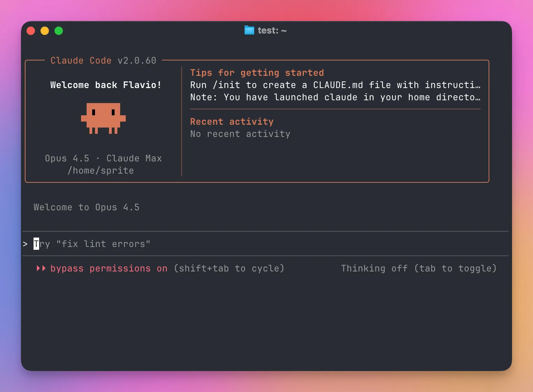533x392 pixels.
Task: Click the orange Claude pixel mascot
Action: 103,118
